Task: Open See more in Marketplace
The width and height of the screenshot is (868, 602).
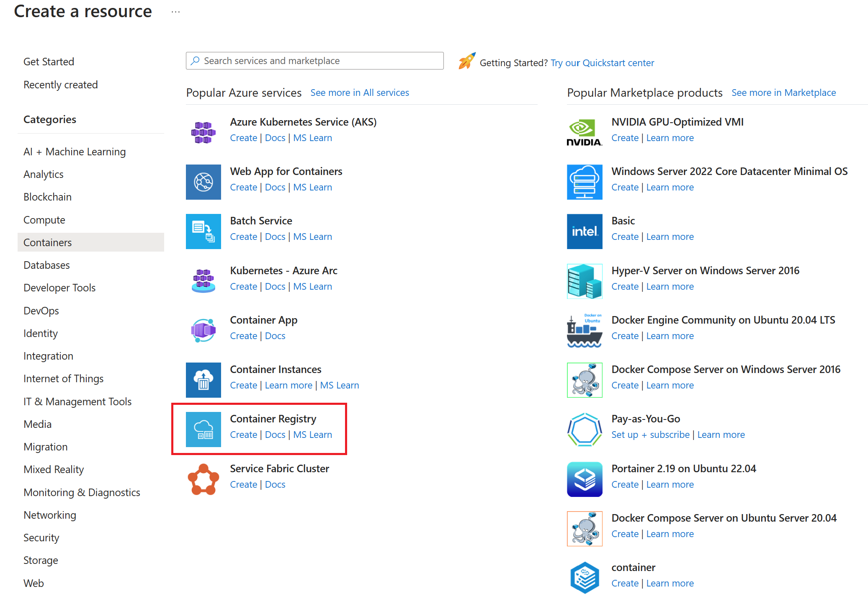Action: point(783,93)
